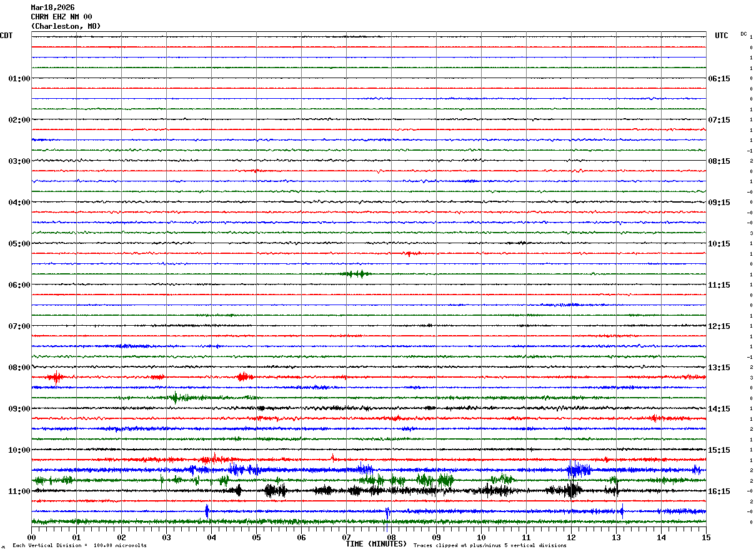Select the 05:00 CDT time label
This screenshot has width=756, height=554.
(19, 244)
